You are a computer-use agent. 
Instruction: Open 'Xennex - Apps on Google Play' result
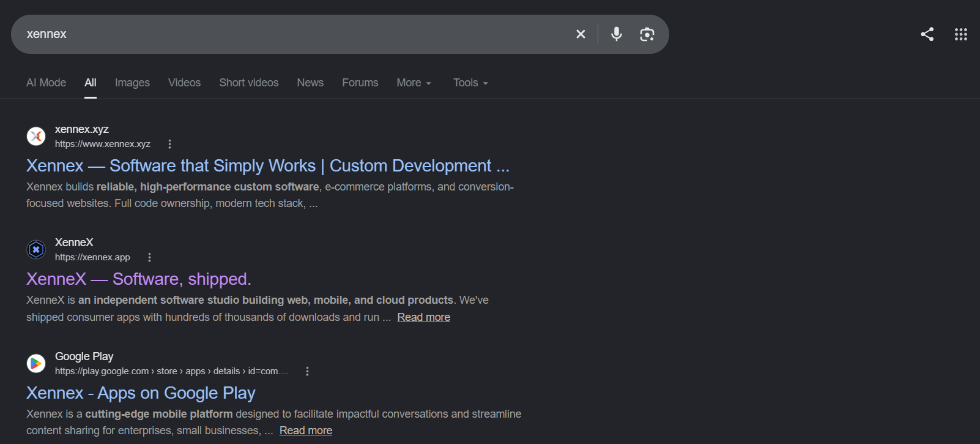[141, 393]
